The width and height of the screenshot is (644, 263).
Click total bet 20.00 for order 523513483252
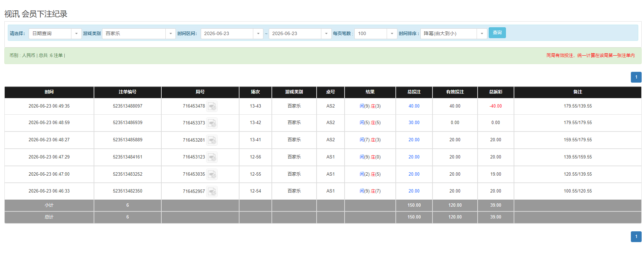point(414,174)
